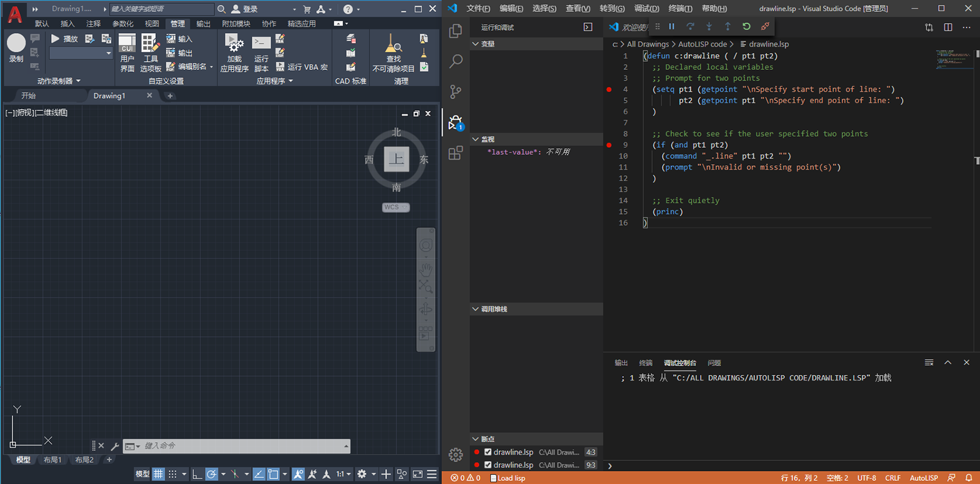Uncheck drawline.lsp breakpoint at 9:3
This screenshot has width=980, height=484.
tap(488, 465)
